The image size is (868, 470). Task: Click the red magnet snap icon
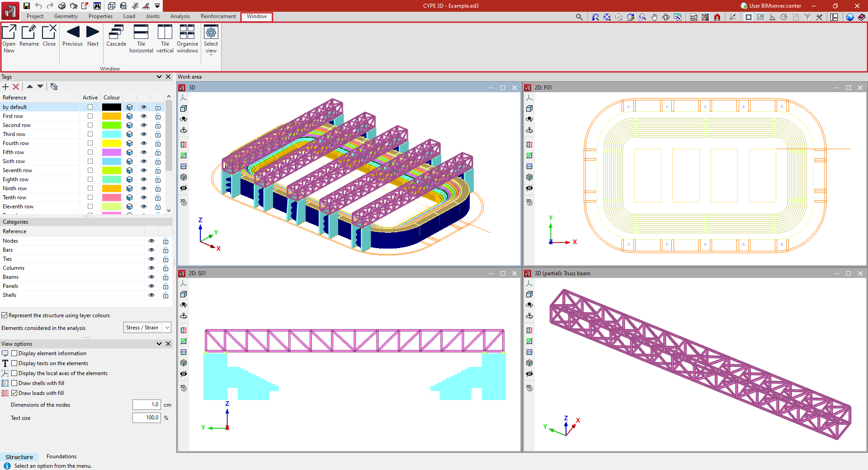coord(717,17)
